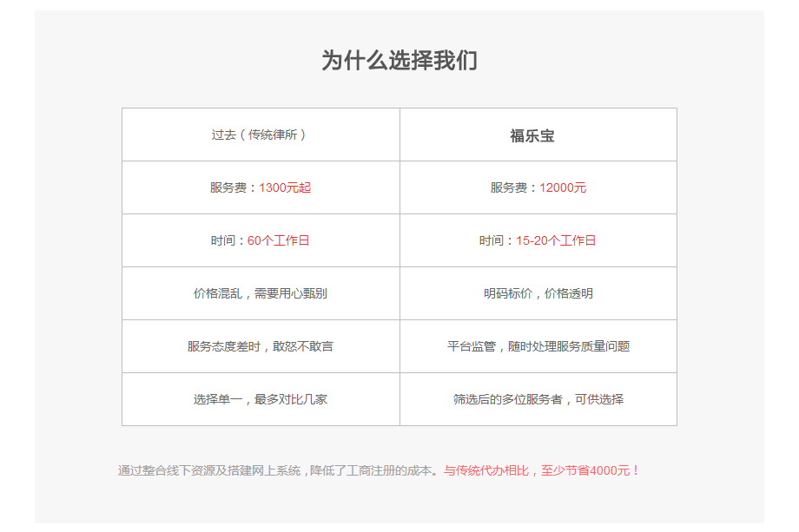Screen dimensions: 799x532
Task: Click the cell 明码标价，价格透明
Action: [538, 293]
